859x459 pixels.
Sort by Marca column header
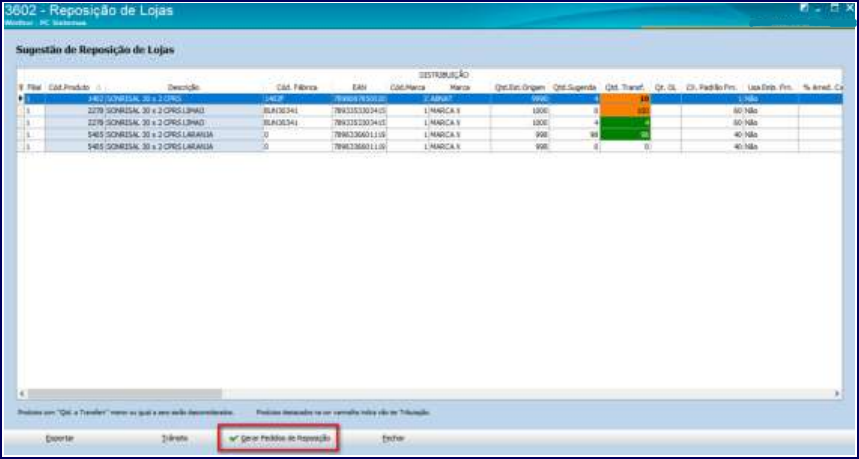pos(460,88)
